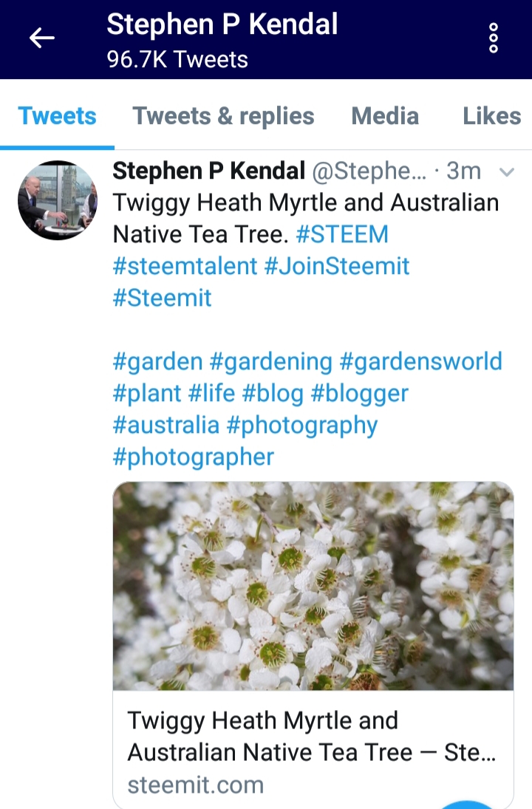
Task: Tap the back arrow icon
Action: (x=42, y=38)
